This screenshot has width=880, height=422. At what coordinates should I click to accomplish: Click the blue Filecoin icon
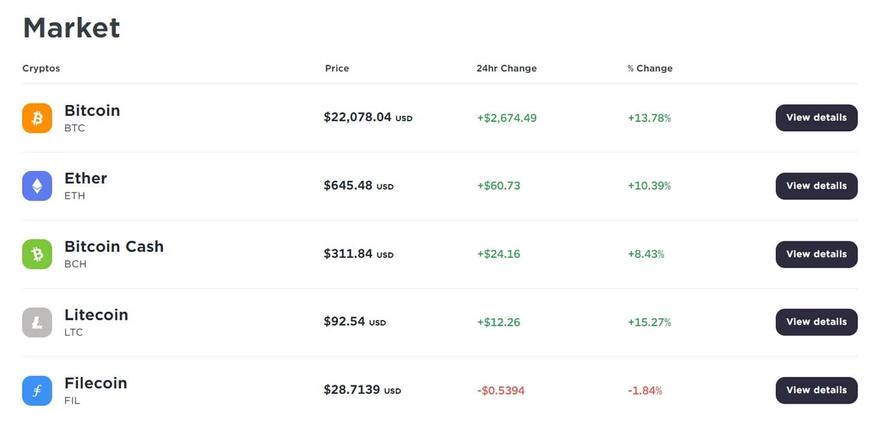37,390
